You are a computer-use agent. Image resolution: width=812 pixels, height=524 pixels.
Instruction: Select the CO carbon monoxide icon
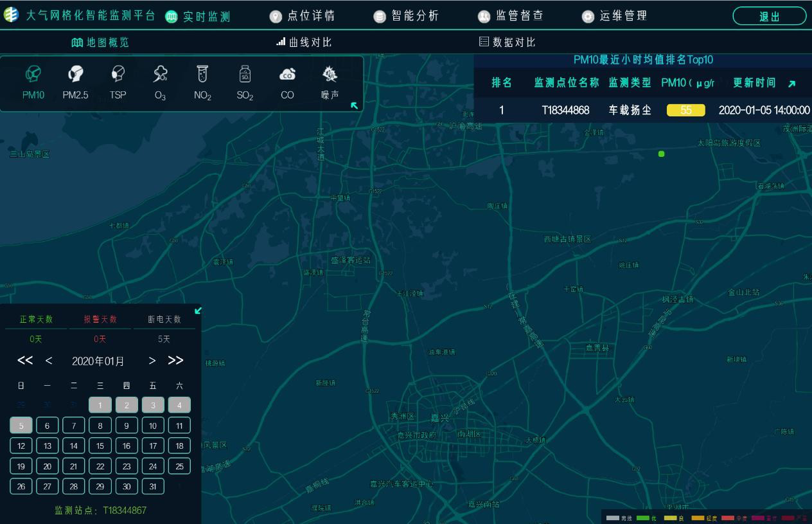pos(287,80)
